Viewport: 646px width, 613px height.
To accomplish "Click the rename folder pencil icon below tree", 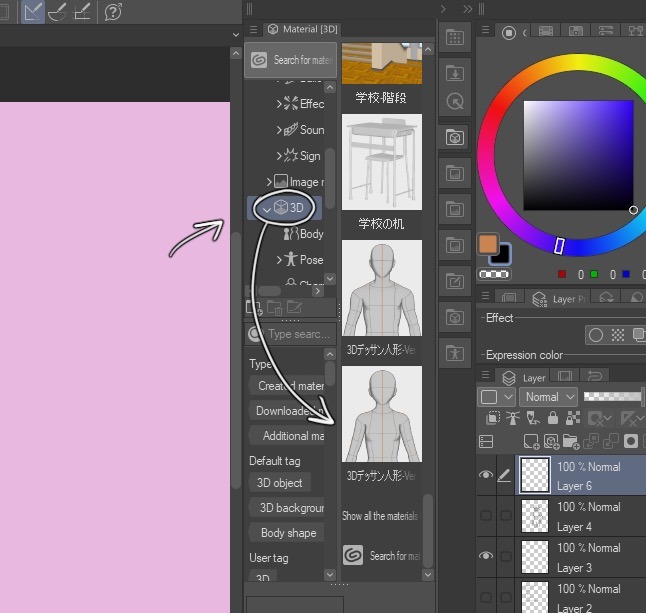I will click(x=295, y=307).
